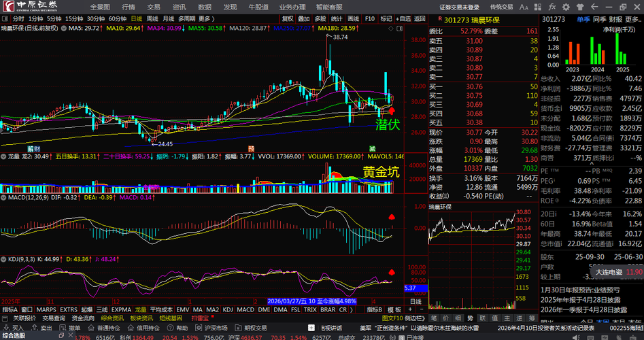Click the 潜伏 signal diamond on chart
This screenshot has height=340, width=644.
coord(392,110)
